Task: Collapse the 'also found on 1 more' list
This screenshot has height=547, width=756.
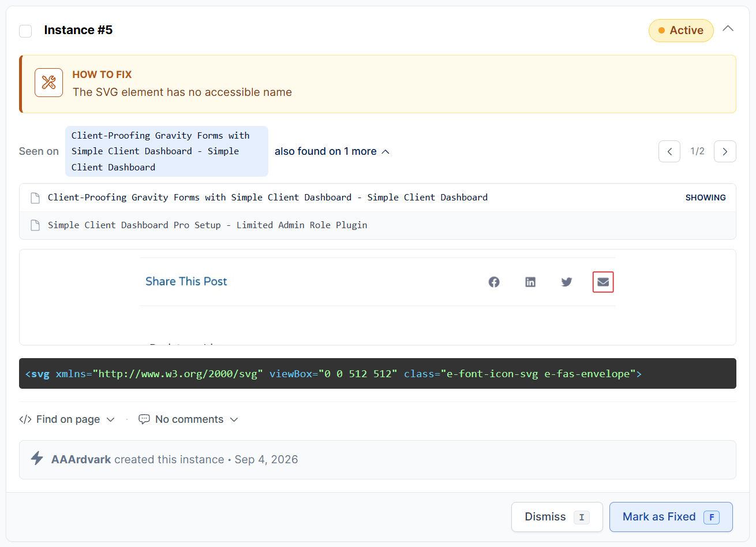Action: [332, 151]
